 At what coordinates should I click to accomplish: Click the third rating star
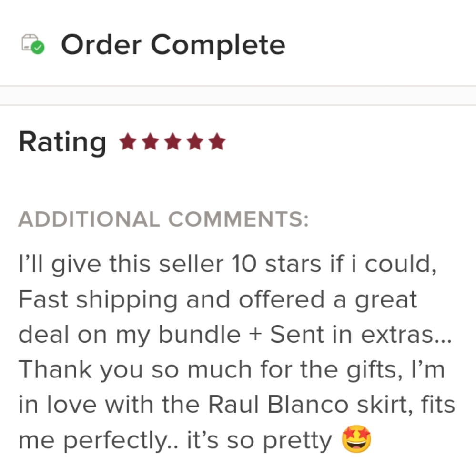tap(172, 142)
